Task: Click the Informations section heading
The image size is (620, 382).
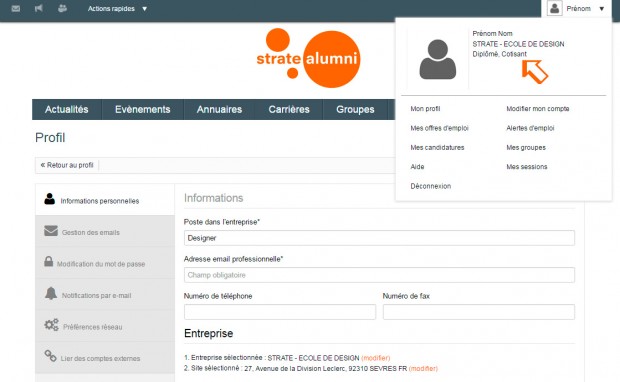Action: [214, 198]
